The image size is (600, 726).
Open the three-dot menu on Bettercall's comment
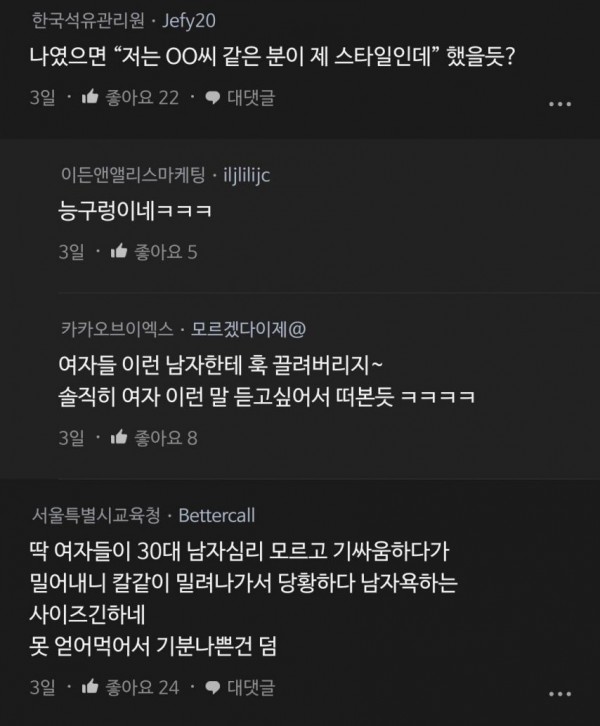[x=560, y=694]
